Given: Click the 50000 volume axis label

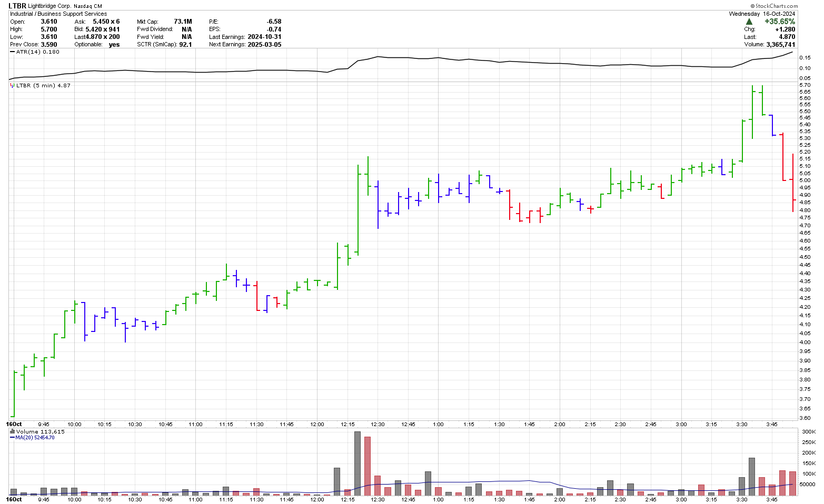Looking at the screenshot, I should click(808, 485).
